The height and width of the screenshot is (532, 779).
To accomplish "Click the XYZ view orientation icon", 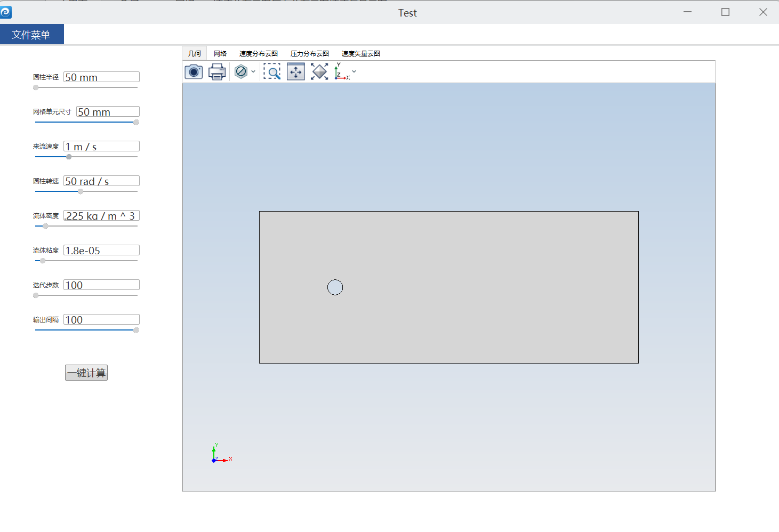I will (x=342, y=71).
